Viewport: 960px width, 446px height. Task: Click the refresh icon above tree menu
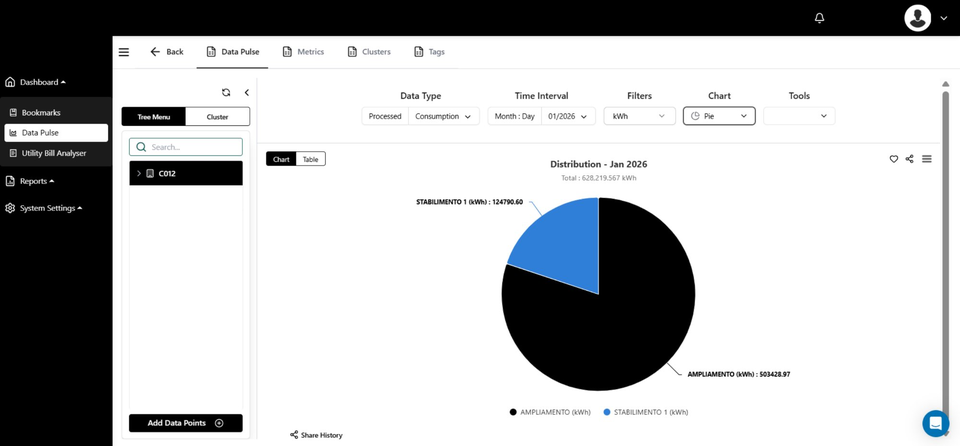coord(226,92)
